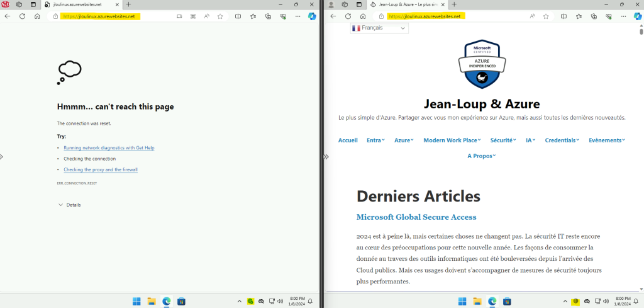Open Start menu on the left taskbar
The height and width of the screenshot is (308, 644).
click(136, 302)
